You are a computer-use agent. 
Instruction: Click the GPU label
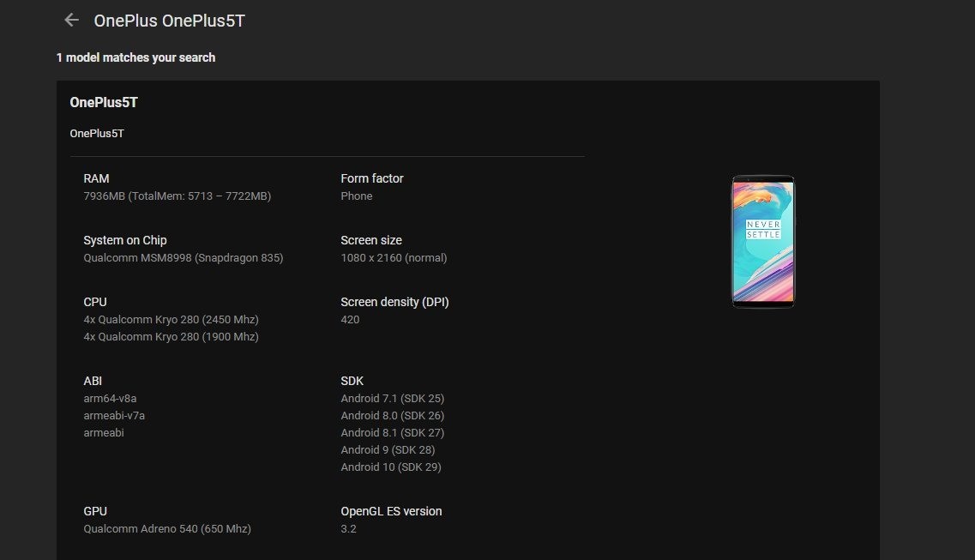point(95,511)
